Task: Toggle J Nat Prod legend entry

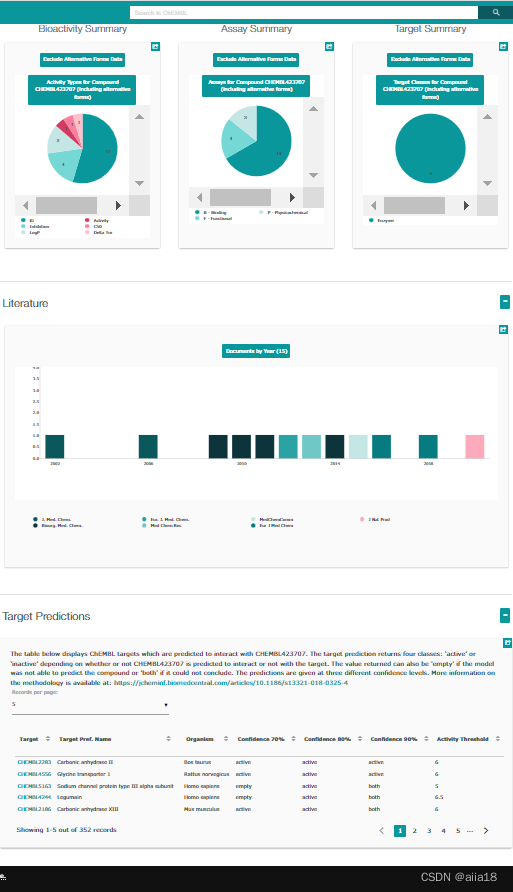Action: (x=375, y=519)
